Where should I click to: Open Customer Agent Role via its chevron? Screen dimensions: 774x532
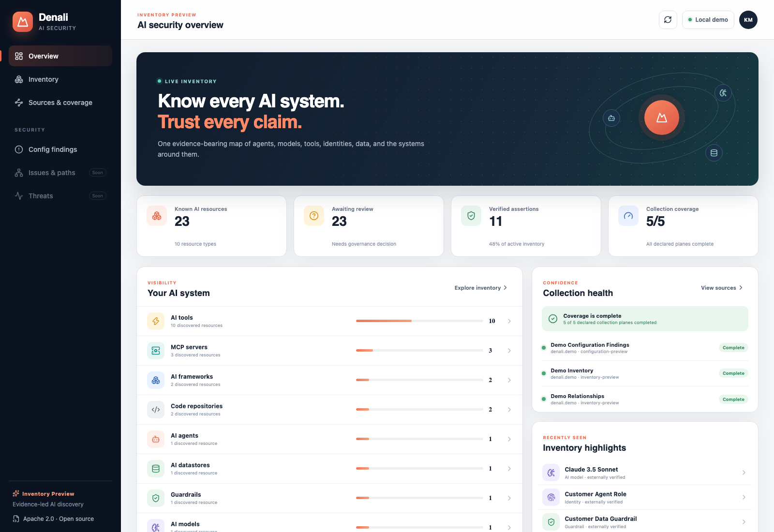(x=744, y=497)
